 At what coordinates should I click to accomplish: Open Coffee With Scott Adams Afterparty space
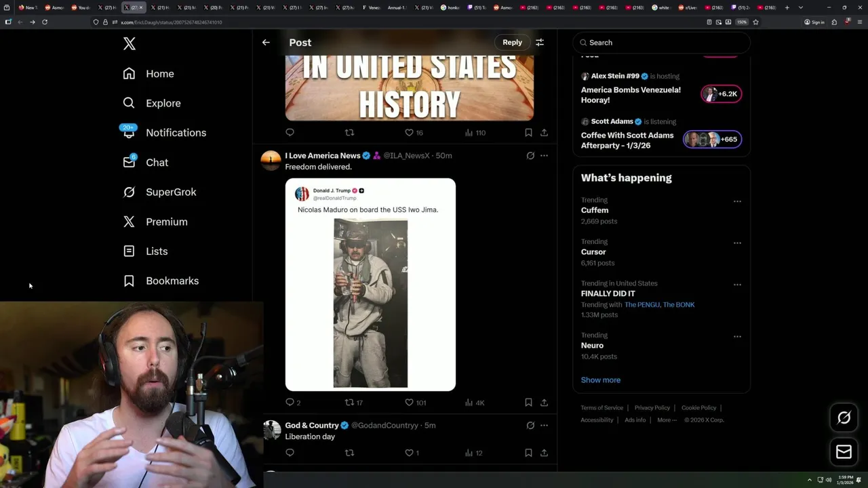[x=627, y=140]
